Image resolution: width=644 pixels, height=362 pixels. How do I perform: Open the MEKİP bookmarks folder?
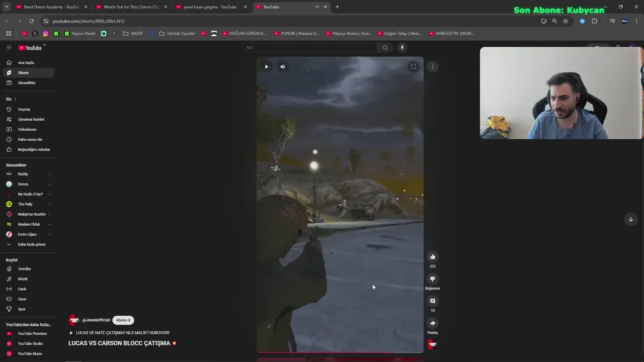tap(133, 34)
